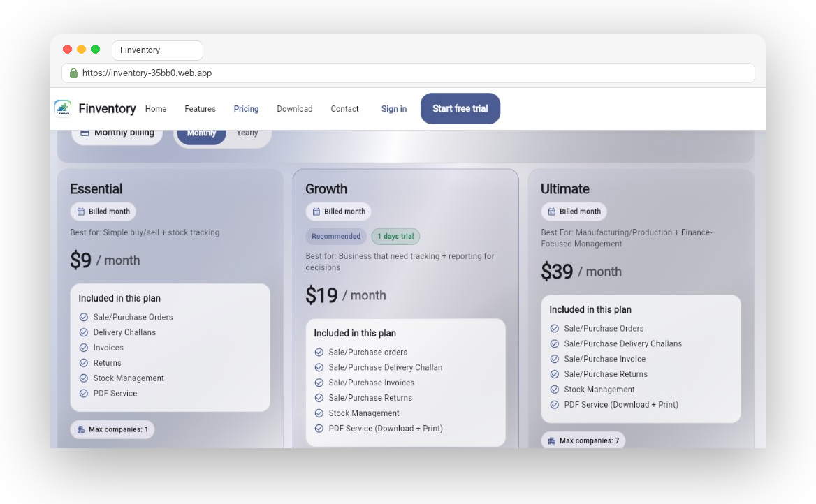The image size is (816, 504).
Task: Navigate to Contact in the navbar
Action: 344,109
